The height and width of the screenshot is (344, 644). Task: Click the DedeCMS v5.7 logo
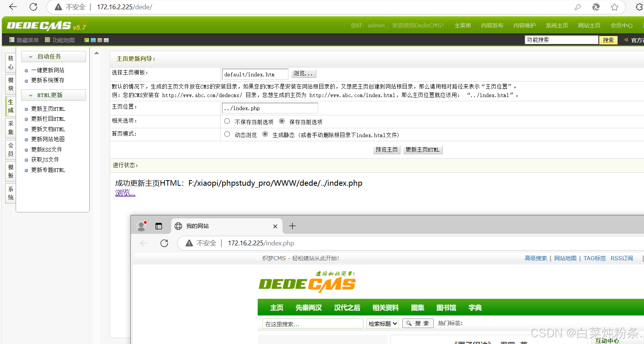(x=46, y=26)
